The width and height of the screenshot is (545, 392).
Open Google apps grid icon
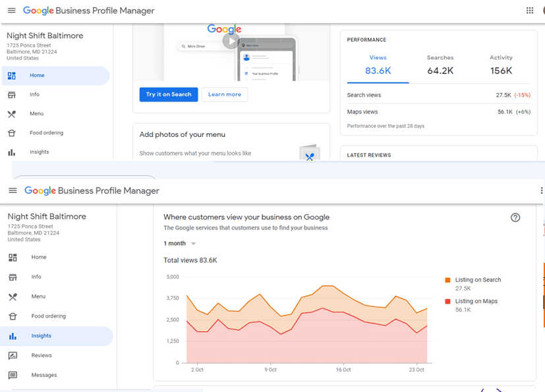(x=530, y=11)
